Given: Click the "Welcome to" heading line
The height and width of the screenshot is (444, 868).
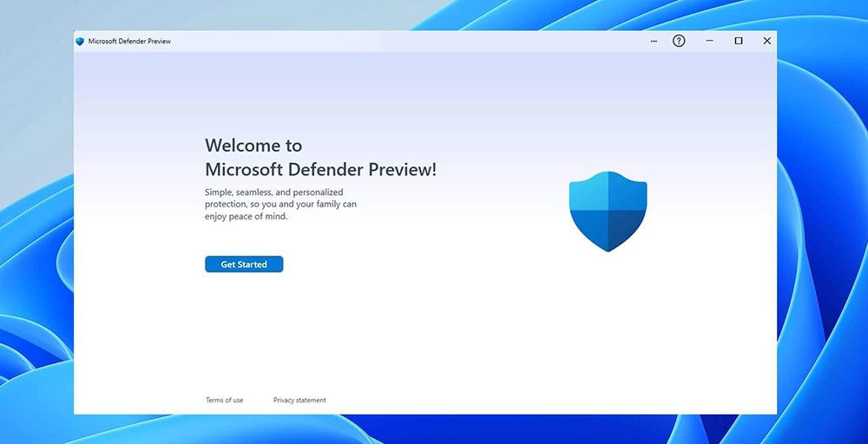Looking at the screenshot, I should point(253,146).
